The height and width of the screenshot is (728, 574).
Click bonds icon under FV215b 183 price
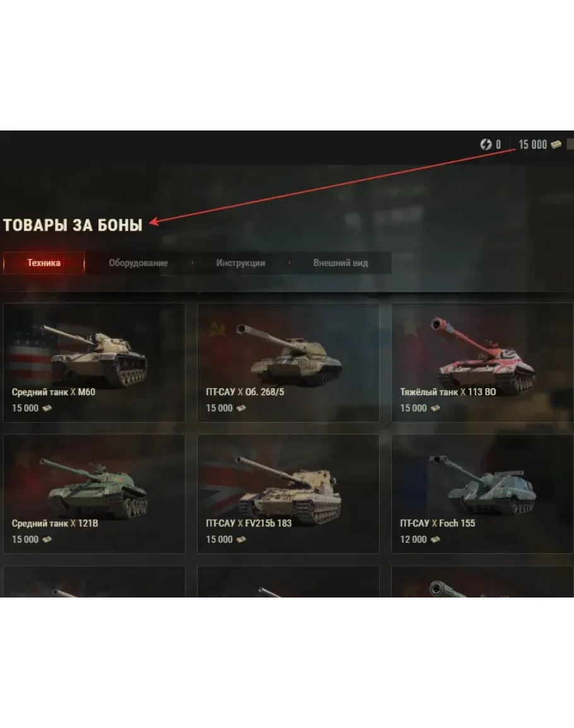tap(241, 540)
